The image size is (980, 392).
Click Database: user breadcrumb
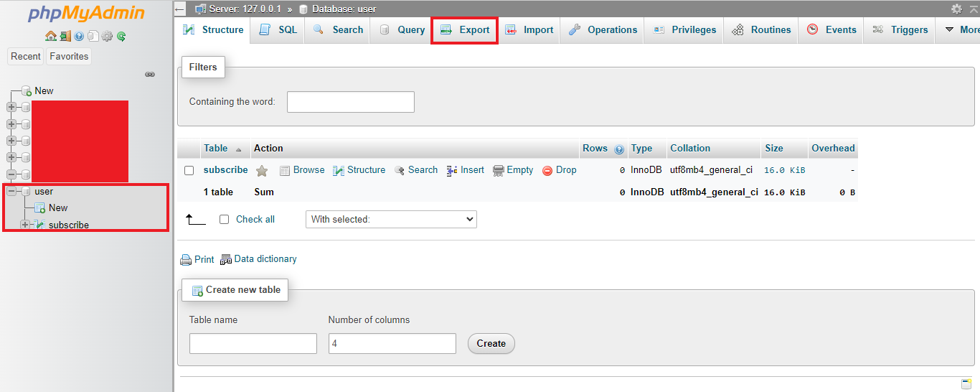point(337,9)
